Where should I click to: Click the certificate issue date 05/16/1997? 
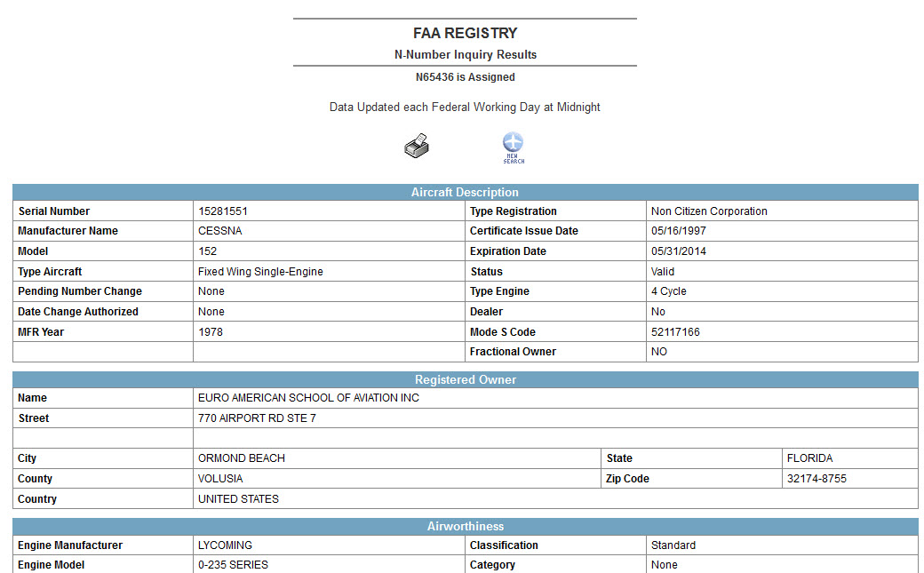click(x=679, y=231)
